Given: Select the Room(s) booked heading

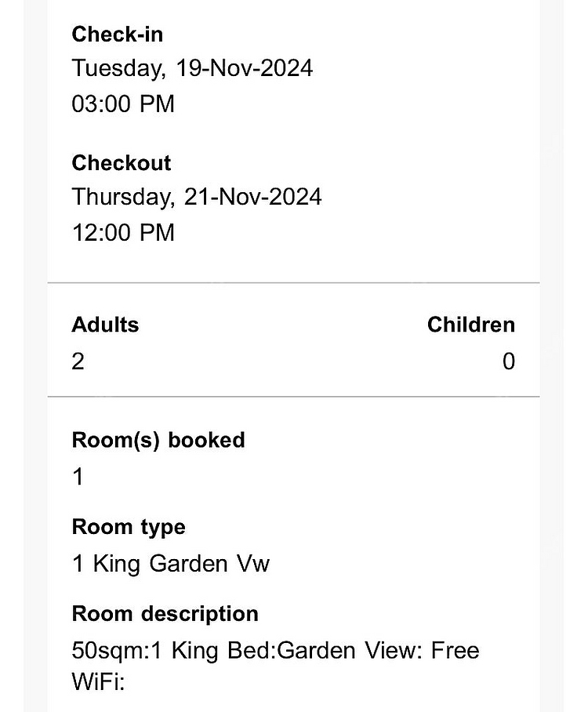Looking at the screenshot, I should (x=158, y=441).
